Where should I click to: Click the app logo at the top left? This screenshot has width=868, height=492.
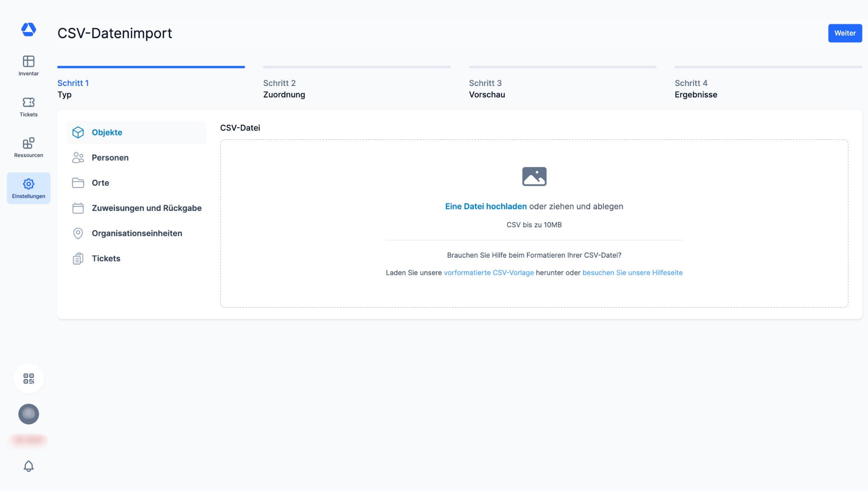[28, 30]
